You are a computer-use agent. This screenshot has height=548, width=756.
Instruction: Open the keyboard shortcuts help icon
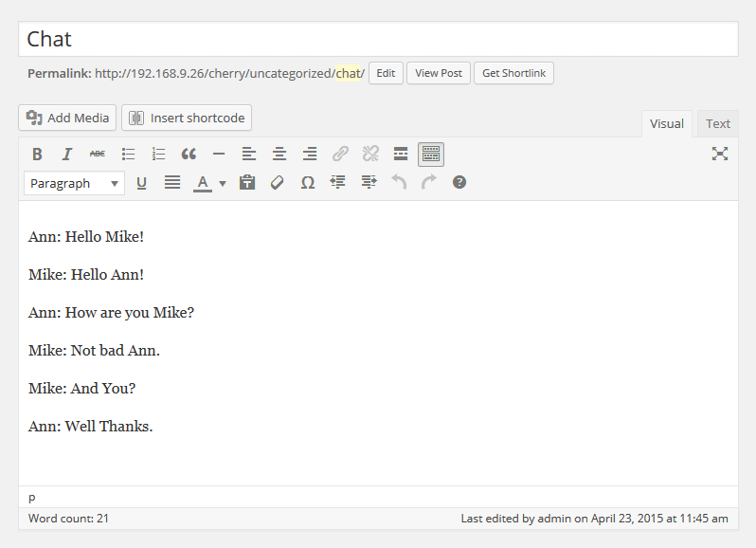[x=459, y=182]
